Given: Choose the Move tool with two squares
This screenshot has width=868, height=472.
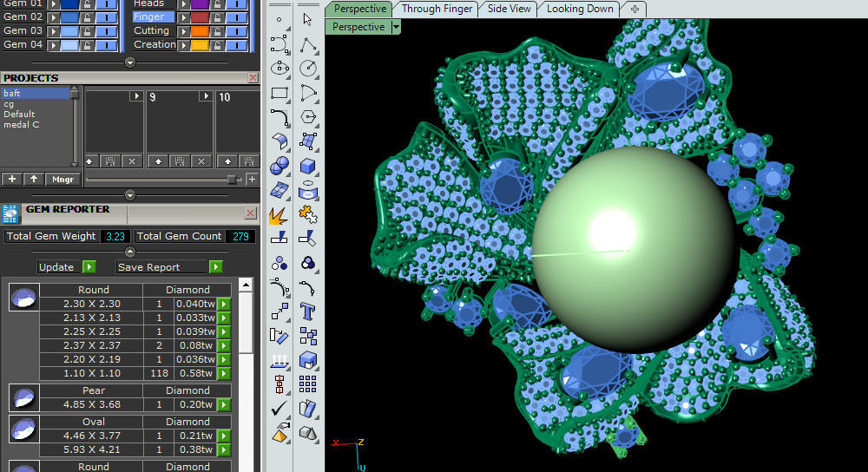Looking at the screenshot, I should [x=279, y=311].
